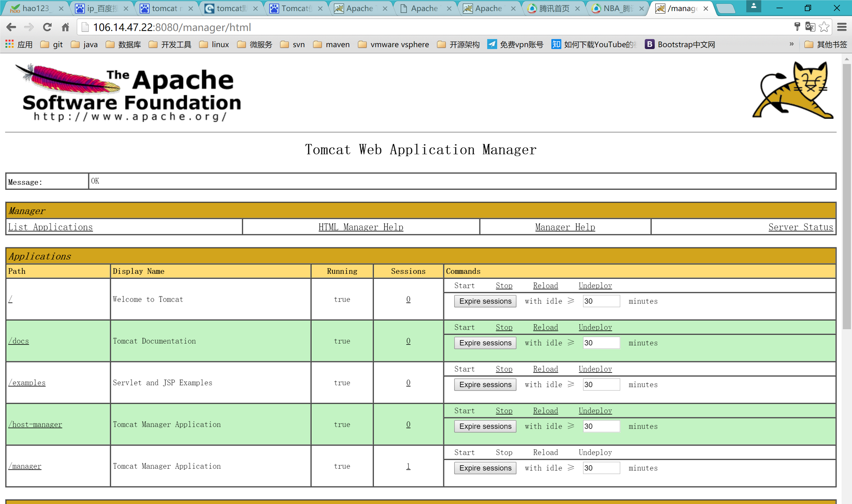852x504 pixels.
Task: Open the /manager application path
Action: [25, 466]
